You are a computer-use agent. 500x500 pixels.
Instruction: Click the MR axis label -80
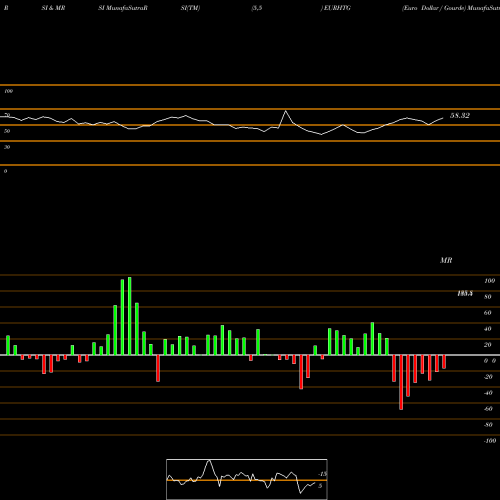(x=488, y=425)
